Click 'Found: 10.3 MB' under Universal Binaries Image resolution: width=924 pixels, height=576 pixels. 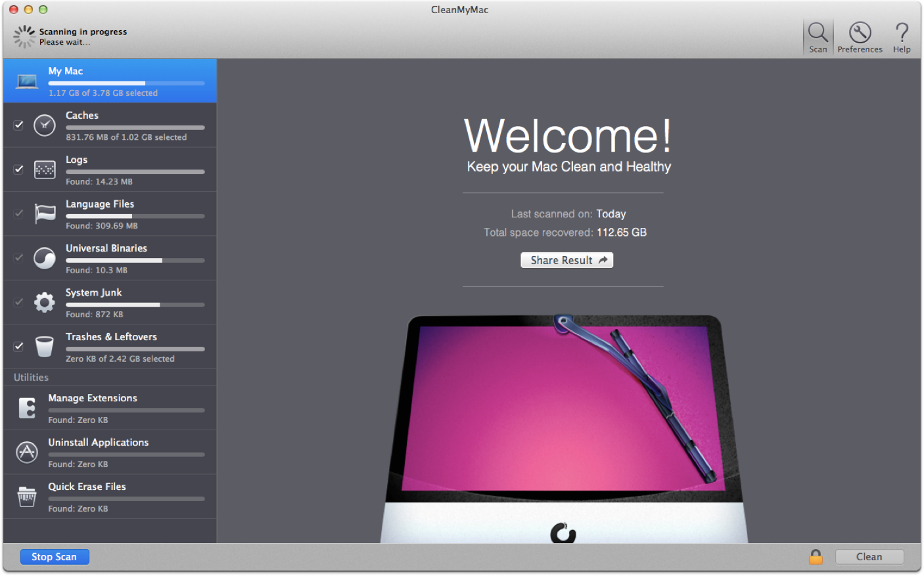click(x=97, y=271)
